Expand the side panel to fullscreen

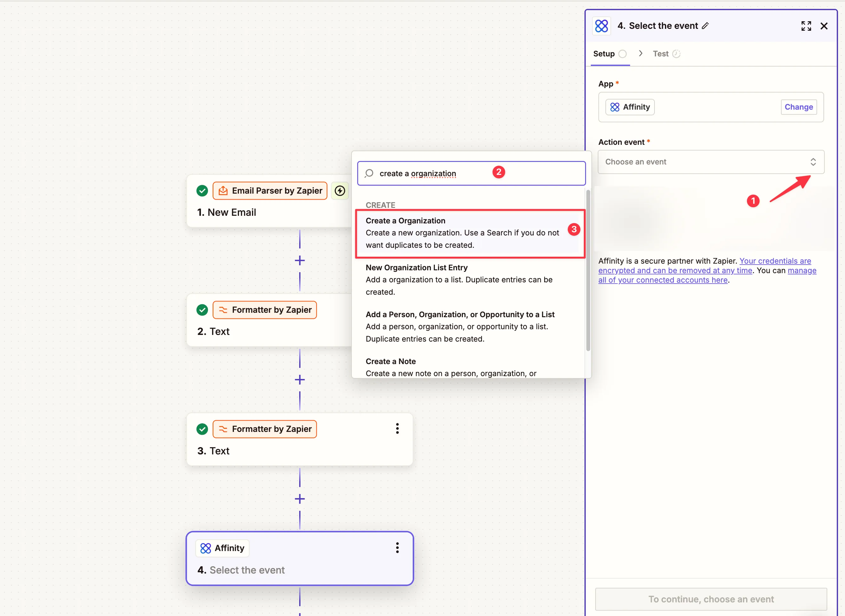tap(806, 26)
